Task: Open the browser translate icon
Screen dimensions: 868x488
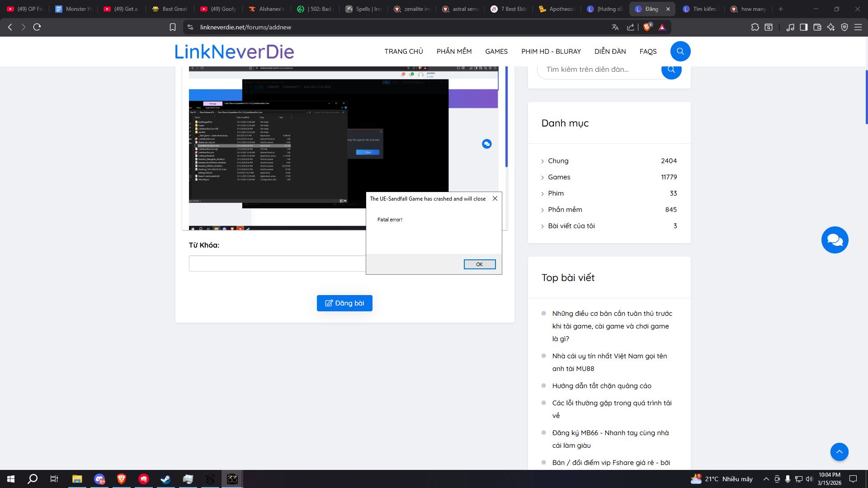Action: 615,27
